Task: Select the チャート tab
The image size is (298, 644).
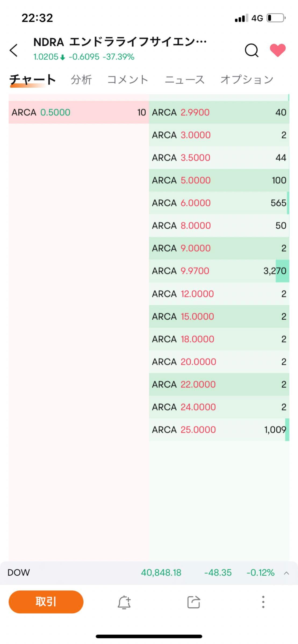Action: coord(33,80)
